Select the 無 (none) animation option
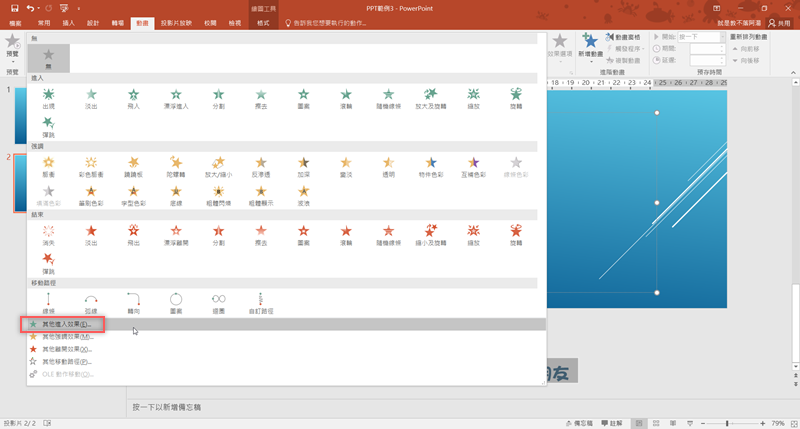 click(48, 59)
